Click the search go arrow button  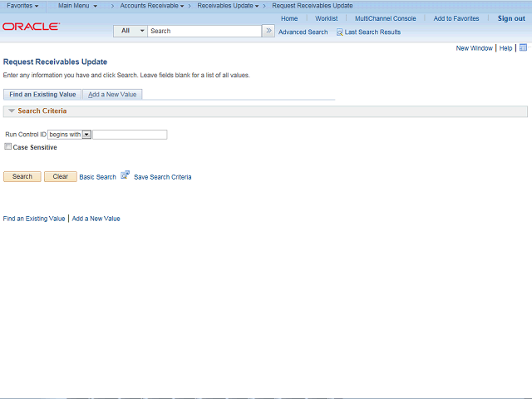[268, 31]
